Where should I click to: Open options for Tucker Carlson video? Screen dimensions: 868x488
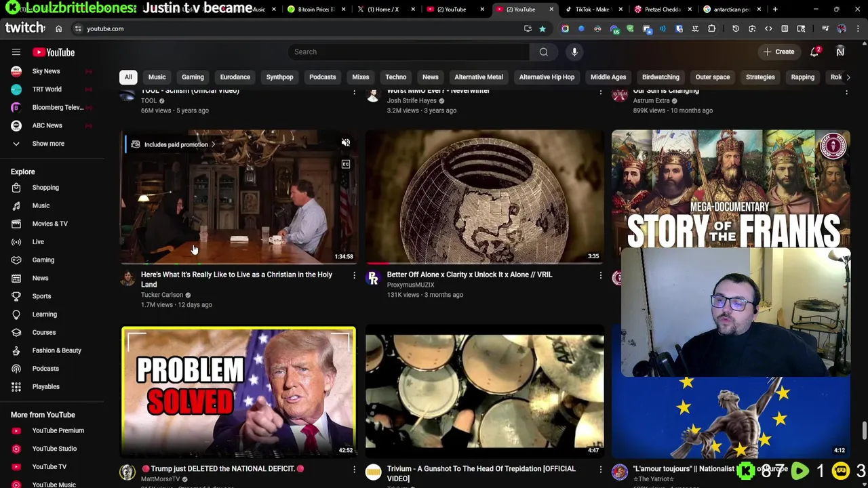354,275
